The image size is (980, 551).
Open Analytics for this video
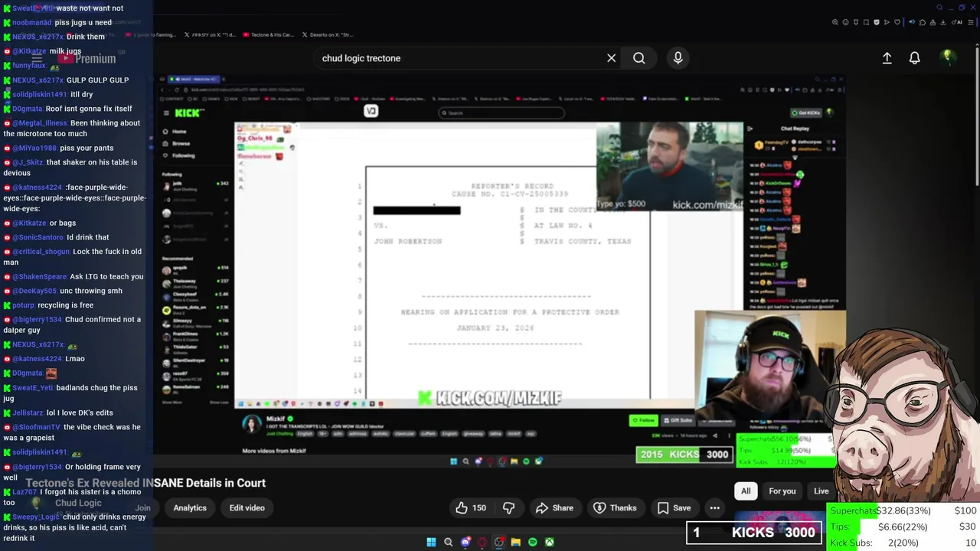point(190,507)
